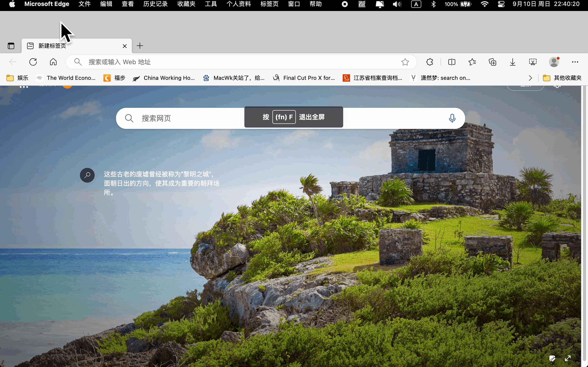Open the Collections icon
The image size is (588, 367).
click(x=492, y=62)
